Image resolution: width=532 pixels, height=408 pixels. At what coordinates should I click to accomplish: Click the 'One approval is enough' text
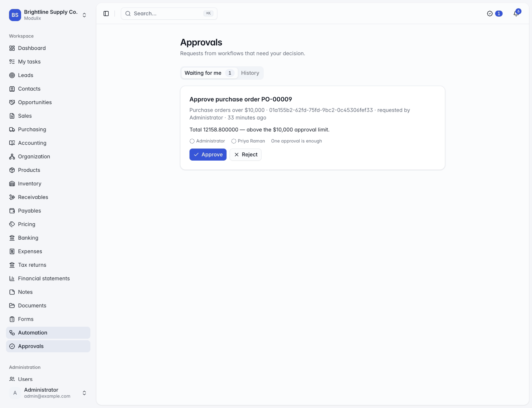tap(296, 141)
